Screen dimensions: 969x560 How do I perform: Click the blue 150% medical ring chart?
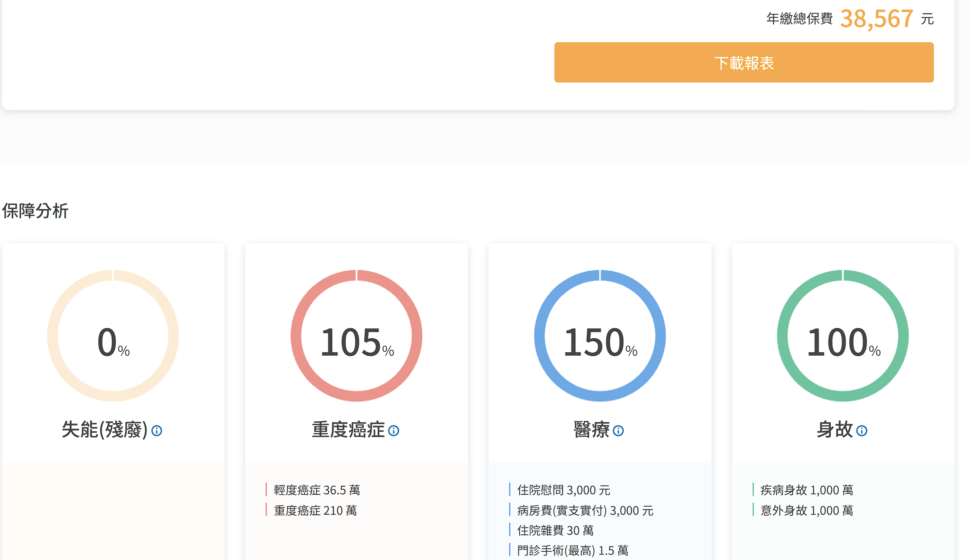[600, 336]
